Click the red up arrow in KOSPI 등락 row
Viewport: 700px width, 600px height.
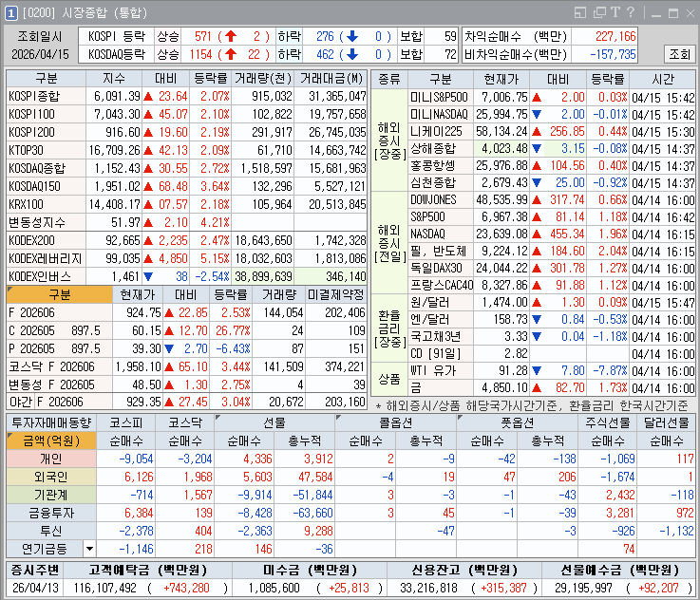click(x=231, y=36)
